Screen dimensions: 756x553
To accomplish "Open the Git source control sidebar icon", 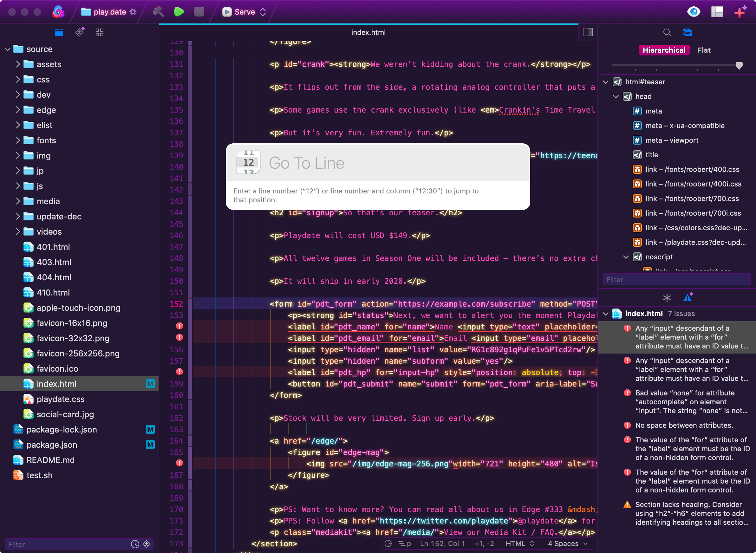I will click(x=80, y=32).
